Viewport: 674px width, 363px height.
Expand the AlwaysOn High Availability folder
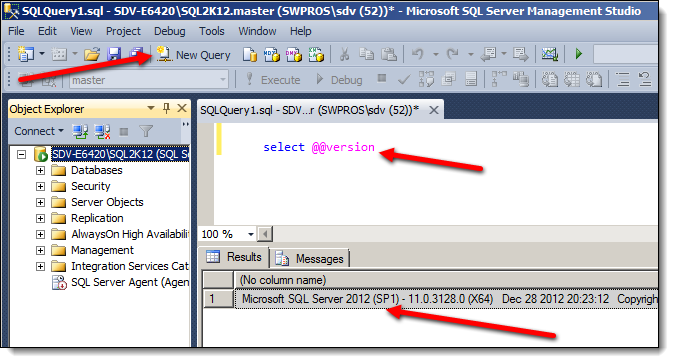coord(40,234)
